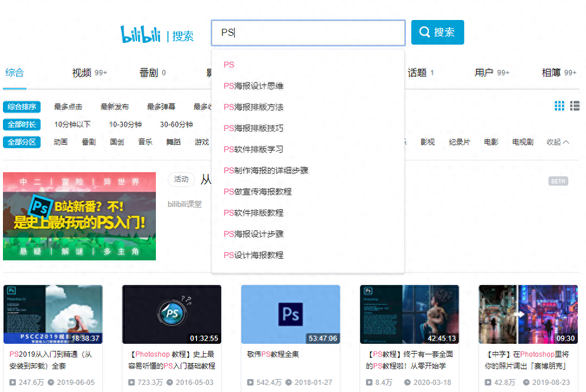
Task: Click the BETA badge
Action: pos(558,181)
